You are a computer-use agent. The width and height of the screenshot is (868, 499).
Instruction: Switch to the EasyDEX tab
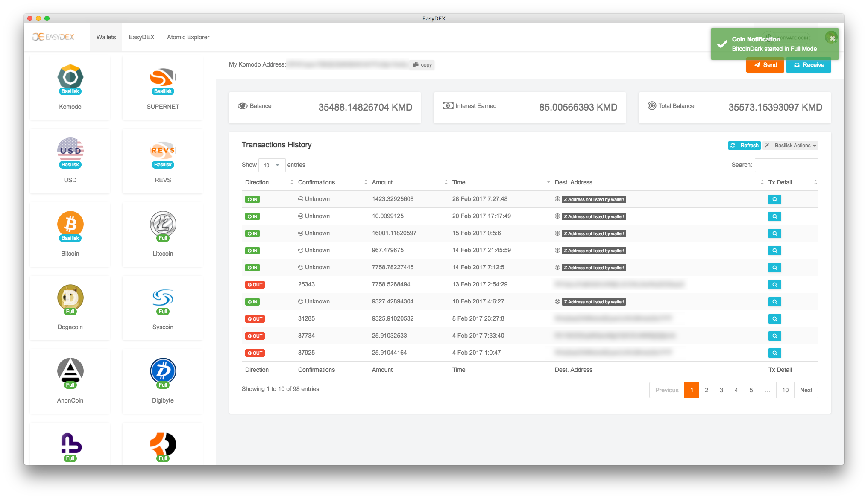141,37
